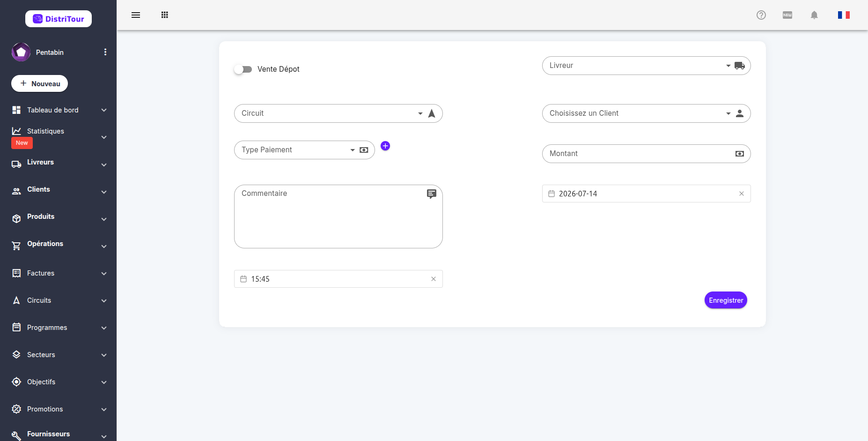This screenshot has height=441, width=868.
Task: Click the Objectifs target icon
Action: tap(16, 382)
